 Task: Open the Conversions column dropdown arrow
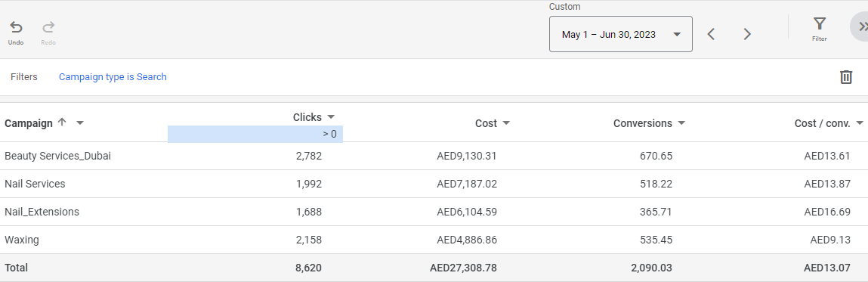point(681,123)
